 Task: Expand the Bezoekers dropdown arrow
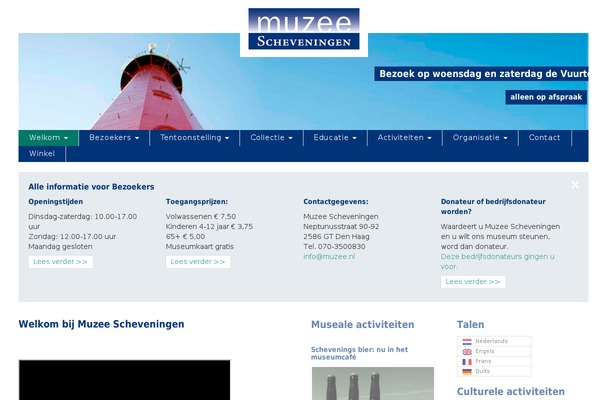[x=137, y=138]
